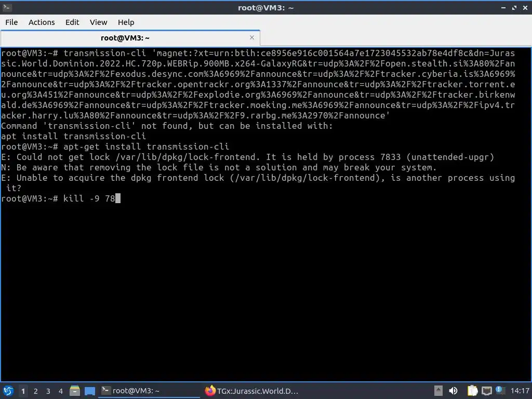
Task: Open the Edit menu
Action: point(72,22)
